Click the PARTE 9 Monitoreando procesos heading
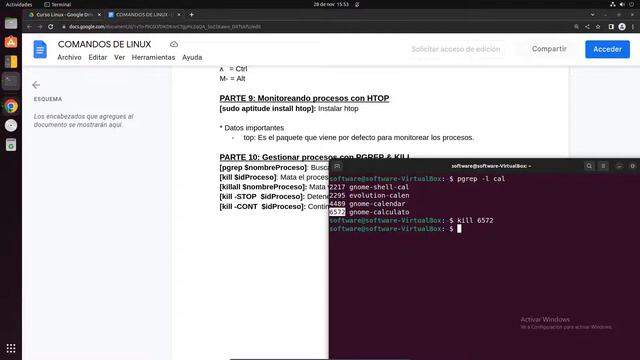Screen dimensions: 640x360 pyautogui.click(x=304, y=98)
